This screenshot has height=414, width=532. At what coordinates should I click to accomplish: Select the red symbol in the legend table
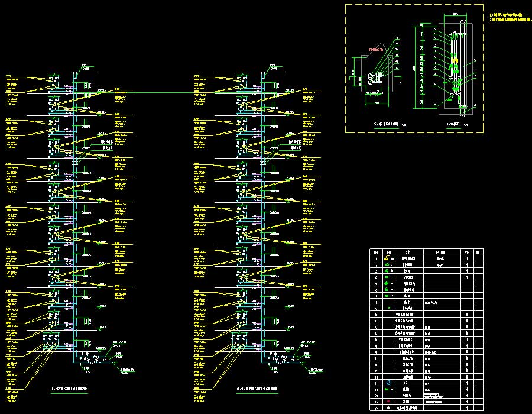(388, 402)
